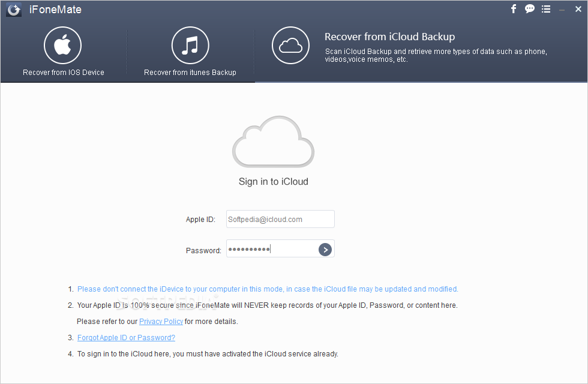Viewport: 588px width, 384px height.
Task: Select the music note iTunes icon
Action: 190,46
